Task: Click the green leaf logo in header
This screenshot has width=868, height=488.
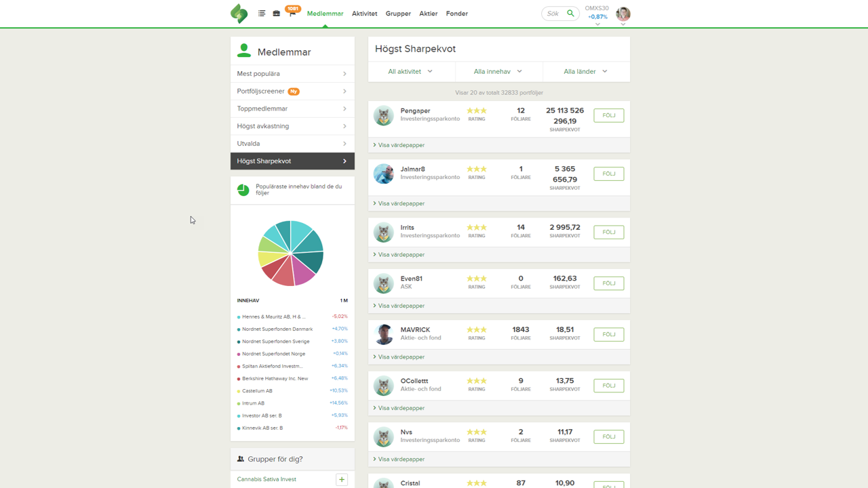Action: coord(239,14)
